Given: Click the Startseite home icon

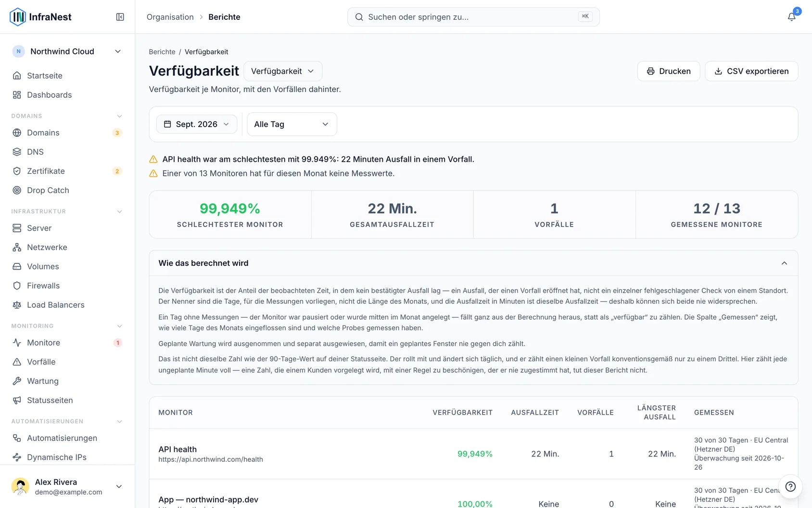Looking at the screenshot, I should click(x=17, y=76).
